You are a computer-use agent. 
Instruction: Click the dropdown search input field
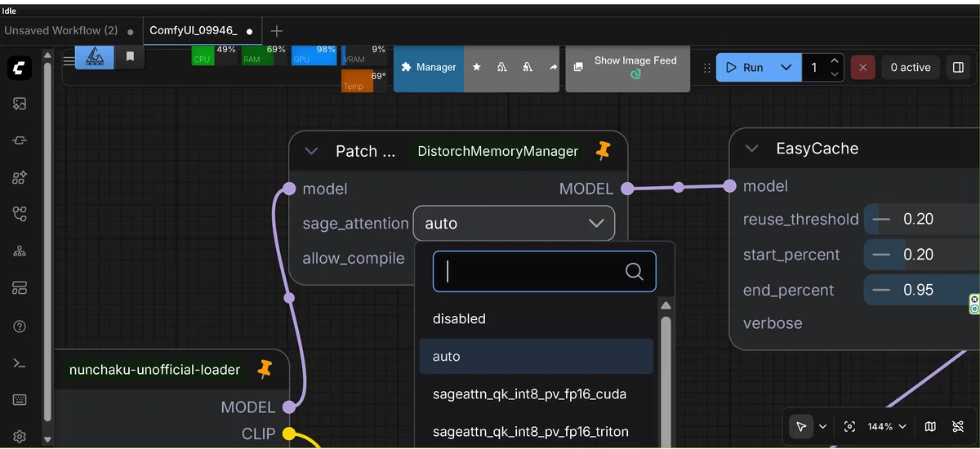pyautogui.click(x=544, y=272)
